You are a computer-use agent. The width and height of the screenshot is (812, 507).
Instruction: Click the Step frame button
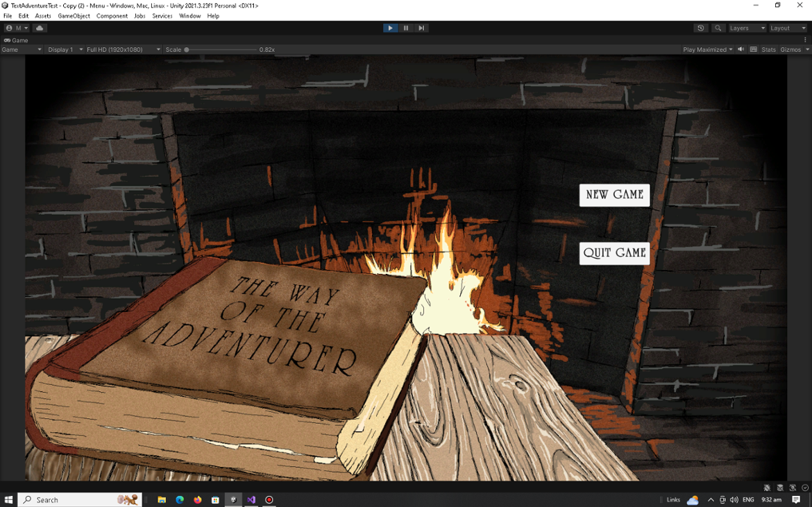[421, 28]
